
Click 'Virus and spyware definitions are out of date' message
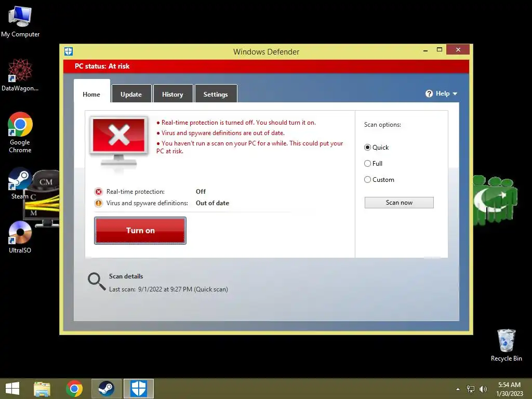click(x=220, y=133)
